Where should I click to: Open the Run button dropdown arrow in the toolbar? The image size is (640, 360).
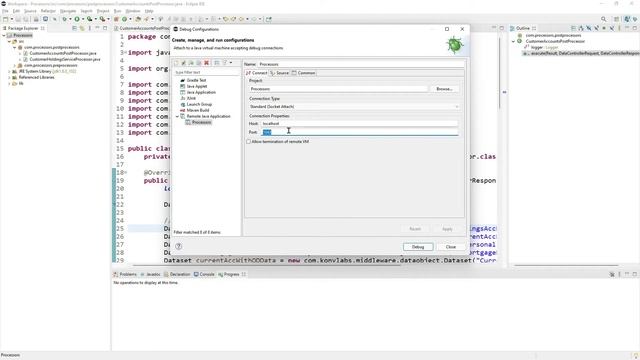point(82,19)
